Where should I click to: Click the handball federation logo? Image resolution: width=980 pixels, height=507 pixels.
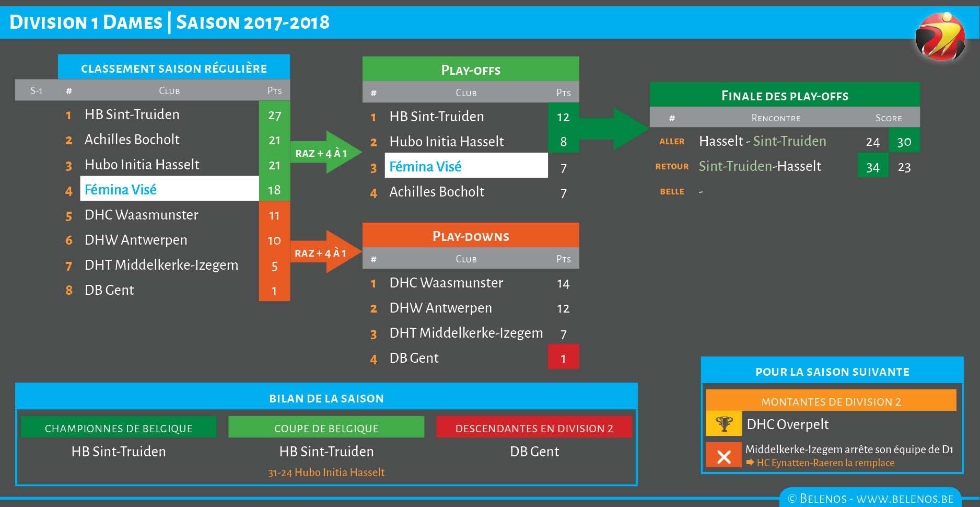click(x=940, y=36)
